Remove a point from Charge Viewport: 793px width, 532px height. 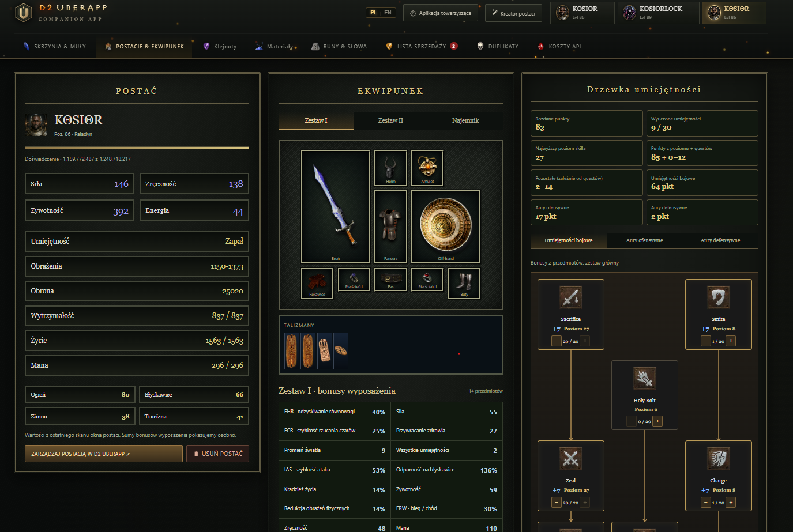[705, 503]
